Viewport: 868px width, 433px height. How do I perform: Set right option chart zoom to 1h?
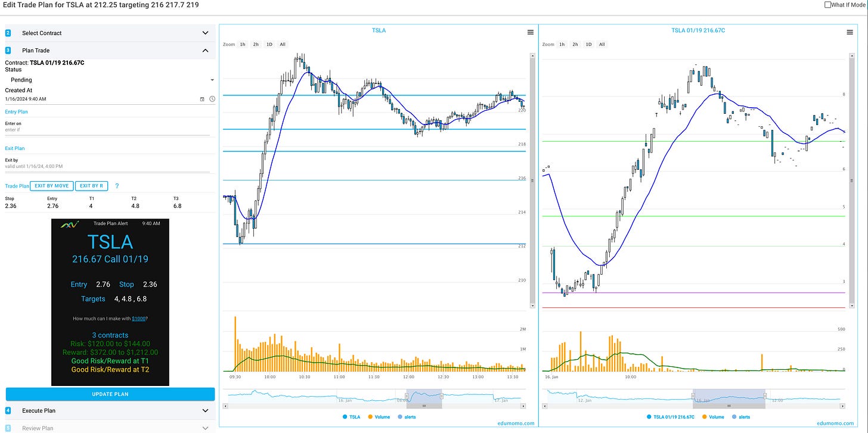562,44
